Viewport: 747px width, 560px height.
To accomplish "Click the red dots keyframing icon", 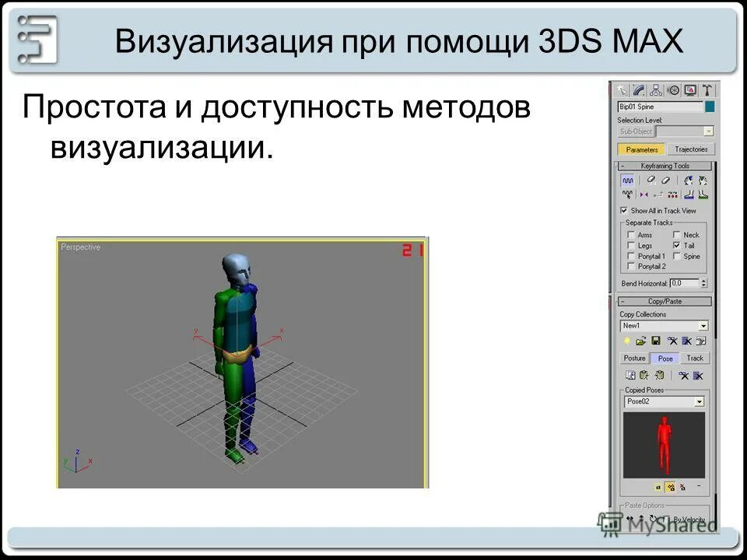I will tap(672, 194).
